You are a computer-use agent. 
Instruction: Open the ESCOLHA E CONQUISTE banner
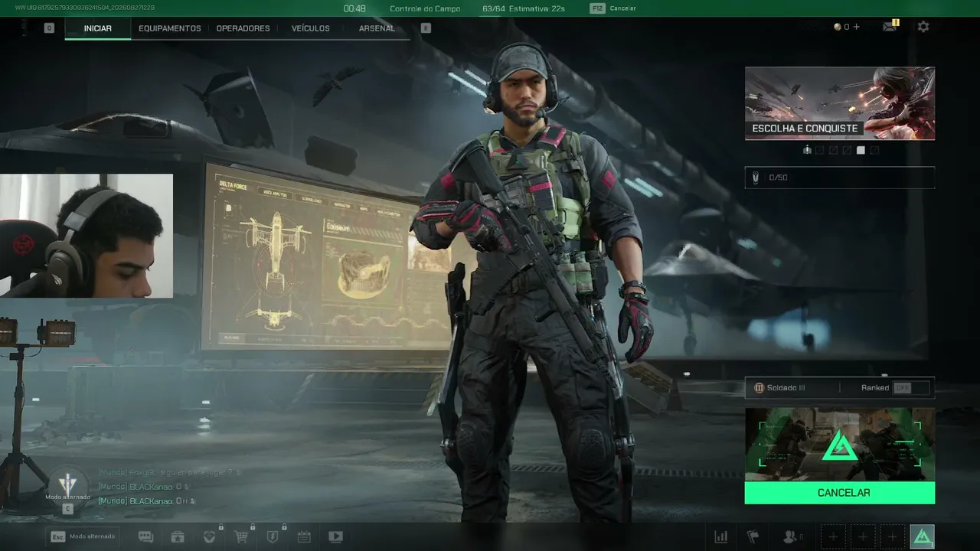840,103
